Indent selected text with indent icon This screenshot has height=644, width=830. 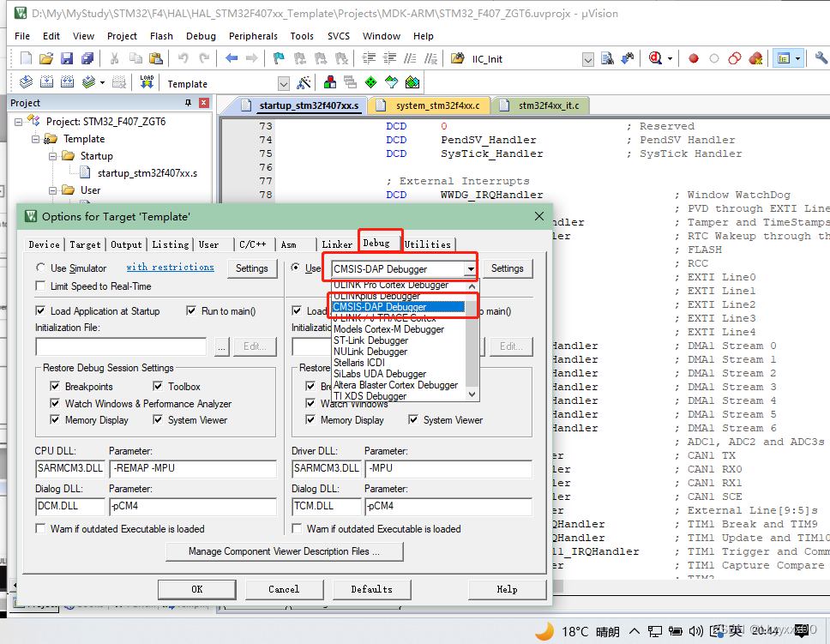pyautogui.click(x=369, y=58)
